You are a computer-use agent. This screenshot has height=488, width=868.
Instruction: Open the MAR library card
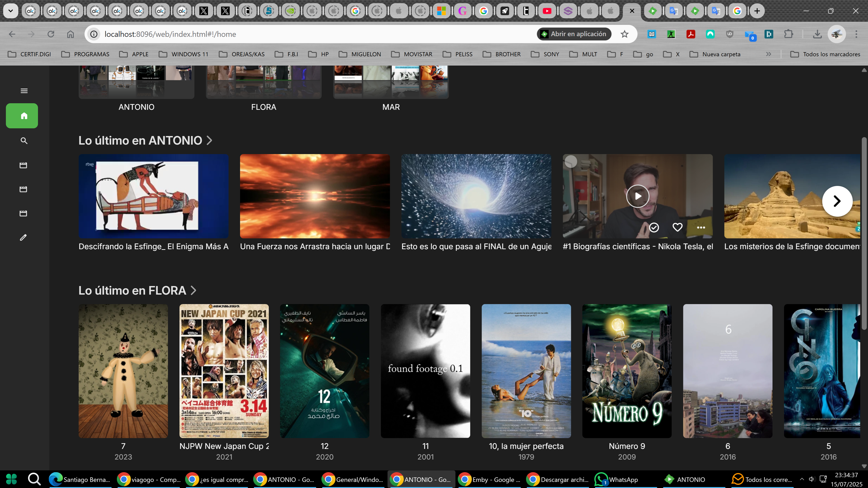pyautogui.click(x=391, y=82)
